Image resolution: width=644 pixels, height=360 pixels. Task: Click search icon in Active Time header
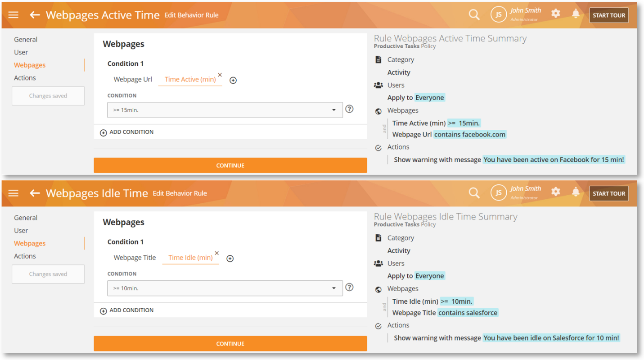tap(474, 15)
